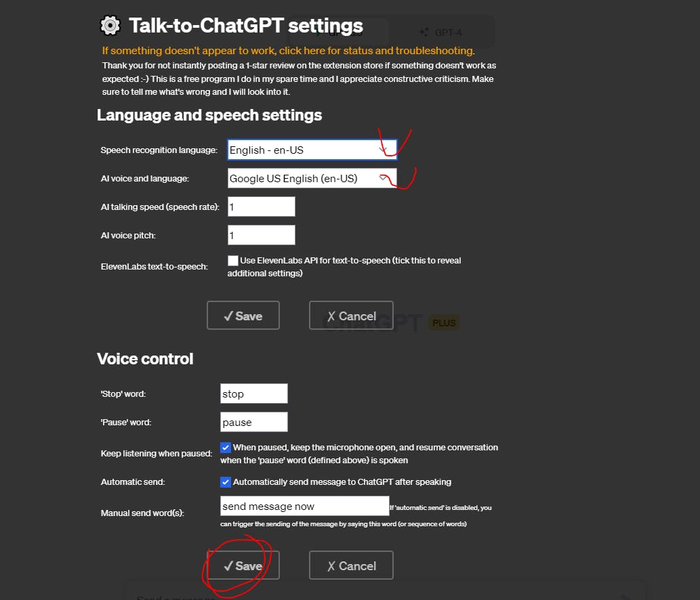
Task: Cancel the Voice control settings
Action: click(351, 565)
